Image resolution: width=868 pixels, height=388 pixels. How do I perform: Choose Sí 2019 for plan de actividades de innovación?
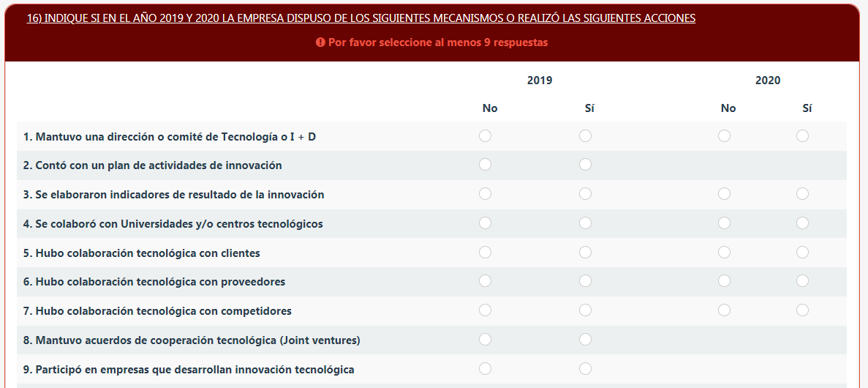(585, 165)
